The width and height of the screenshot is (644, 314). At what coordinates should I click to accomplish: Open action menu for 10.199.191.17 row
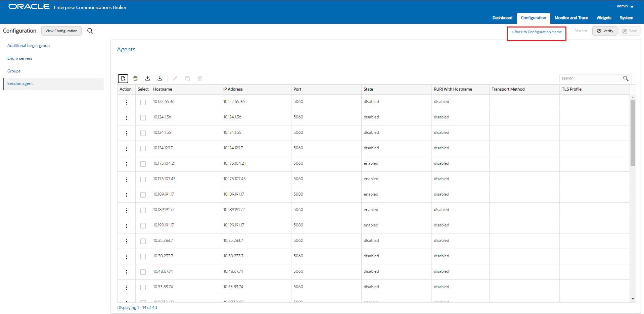click(127, 226)
